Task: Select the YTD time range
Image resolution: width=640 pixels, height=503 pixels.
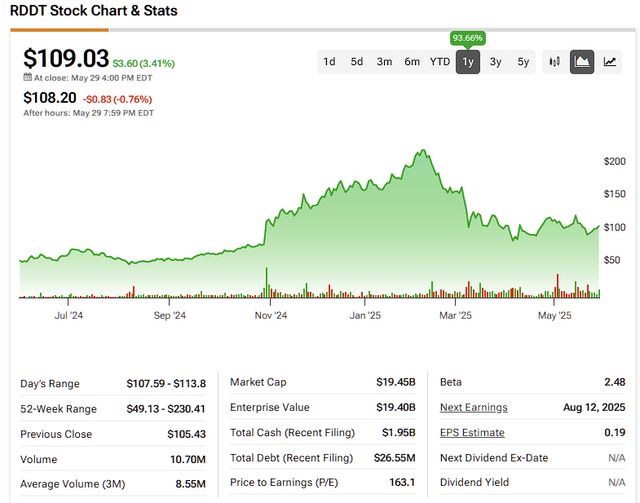Action: coord(440,62)
